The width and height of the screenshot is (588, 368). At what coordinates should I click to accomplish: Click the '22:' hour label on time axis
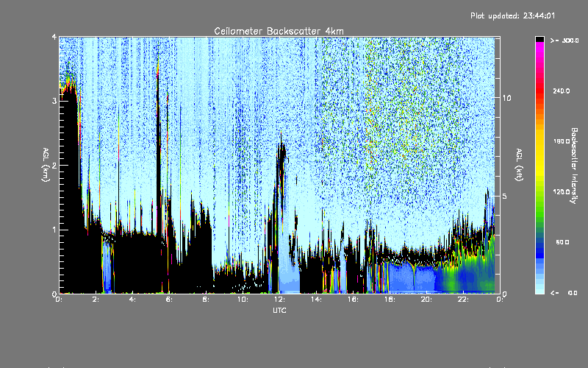pos(463,300)
